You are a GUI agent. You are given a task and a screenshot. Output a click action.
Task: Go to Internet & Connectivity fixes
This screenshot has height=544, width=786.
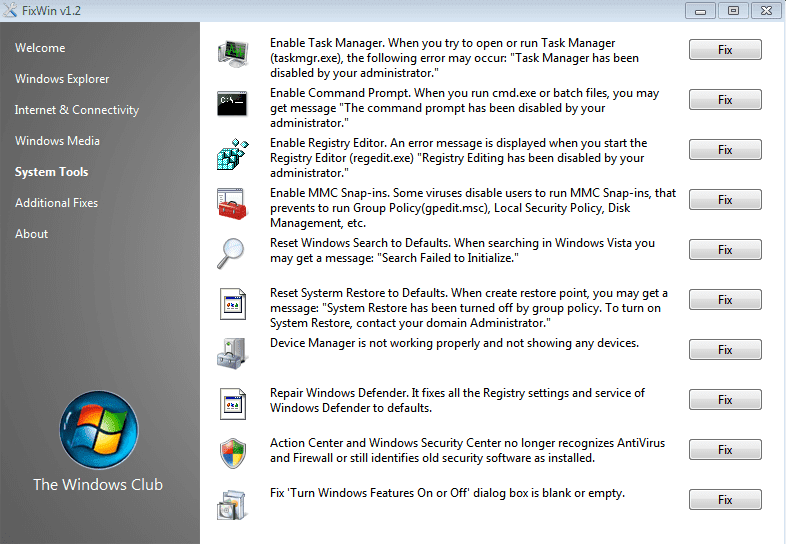pyautogui.click(x=77, y=110)
